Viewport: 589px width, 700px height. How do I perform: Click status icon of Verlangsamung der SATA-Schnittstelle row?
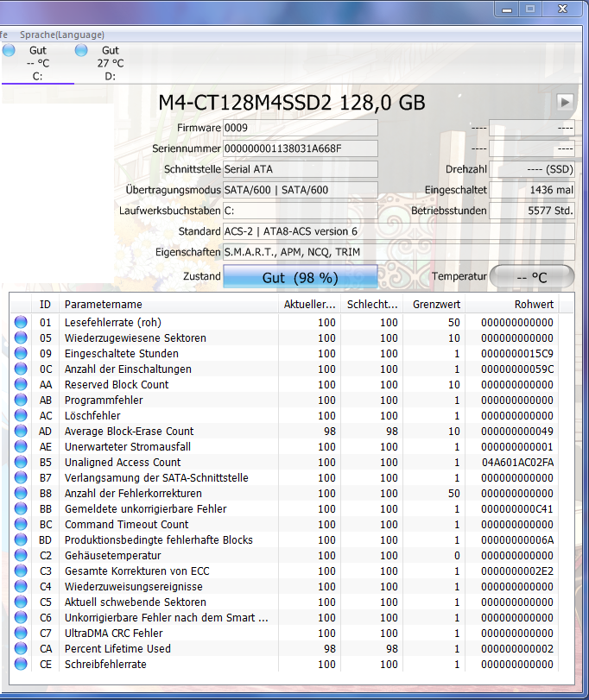click(21, 477)
